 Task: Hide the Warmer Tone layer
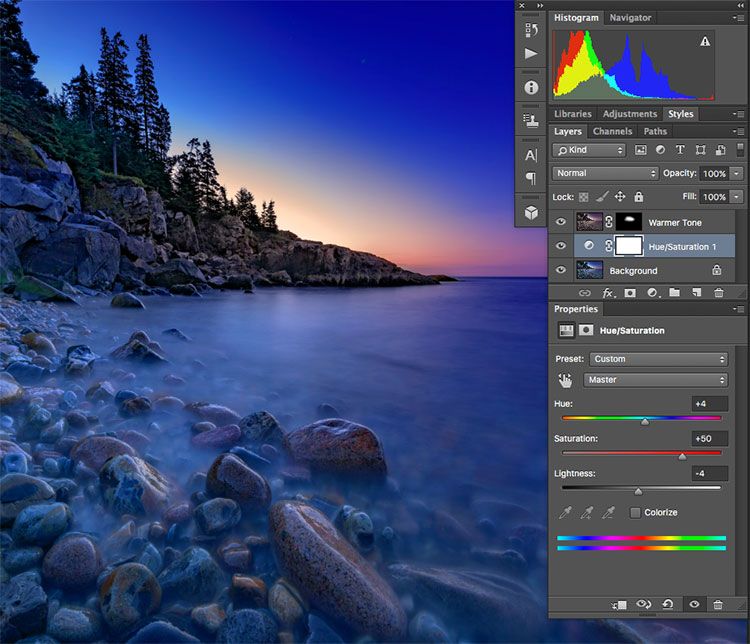click(x=561, y=222)
